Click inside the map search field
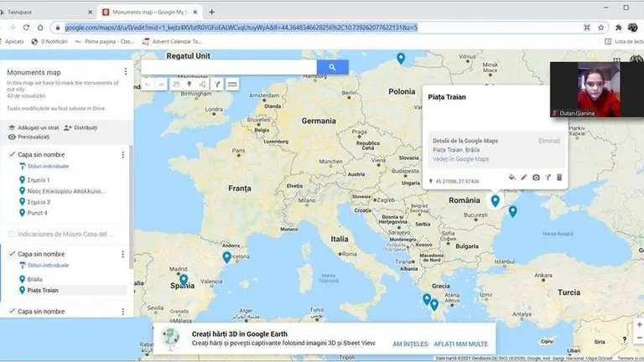Screen dimensions: 644x362 pos(228,67)
